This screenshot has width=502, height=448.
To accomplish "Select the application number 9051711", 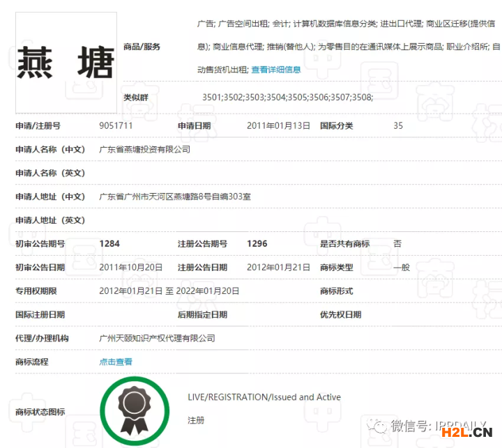I will coord(116,126).
